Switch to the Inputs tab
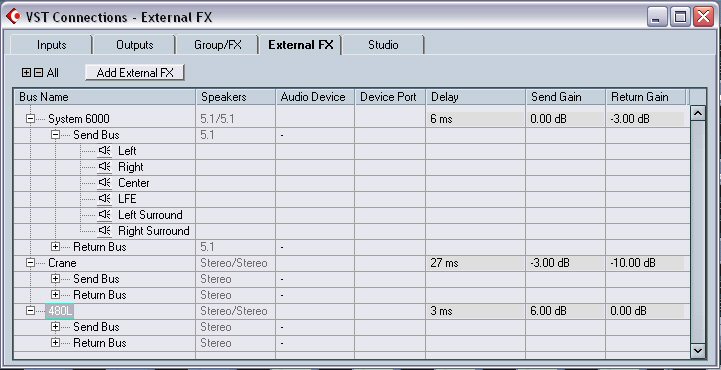Image resolution: width=721 pixels, height=370 pixels. coord(52,45)
